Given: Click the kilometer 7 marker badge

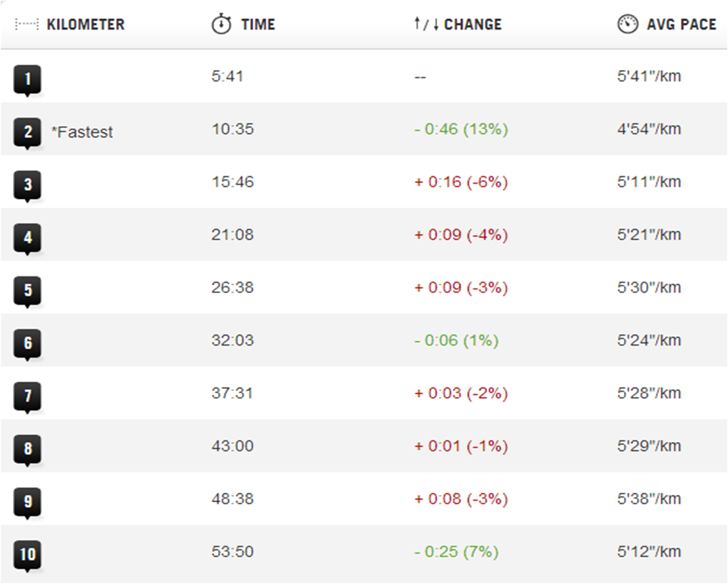Looking at the screenshot, I should 27,396.
